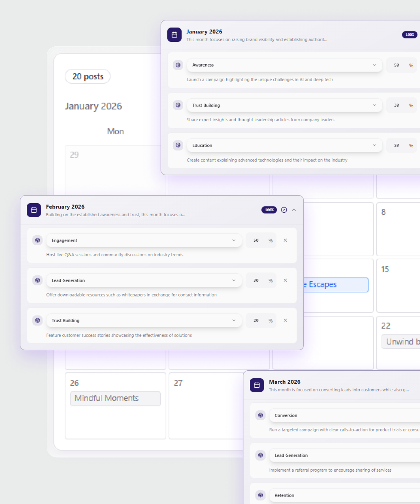Open the Mindful Moments calendar post
The height and width of the screenshot is (504, 420).
(x=116, y=398)
